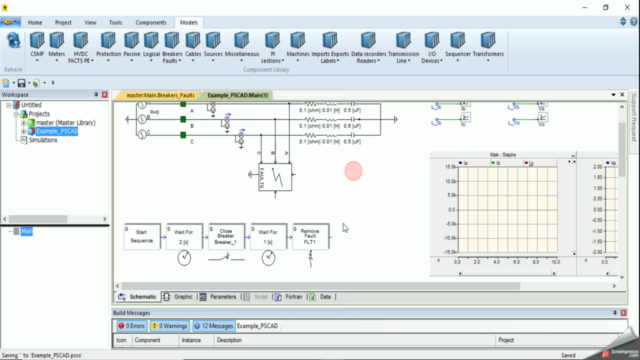Open the Example_PSCAD:Main(1) document tab
Viewport: 640px width, 360px height.
click(238, 95)
